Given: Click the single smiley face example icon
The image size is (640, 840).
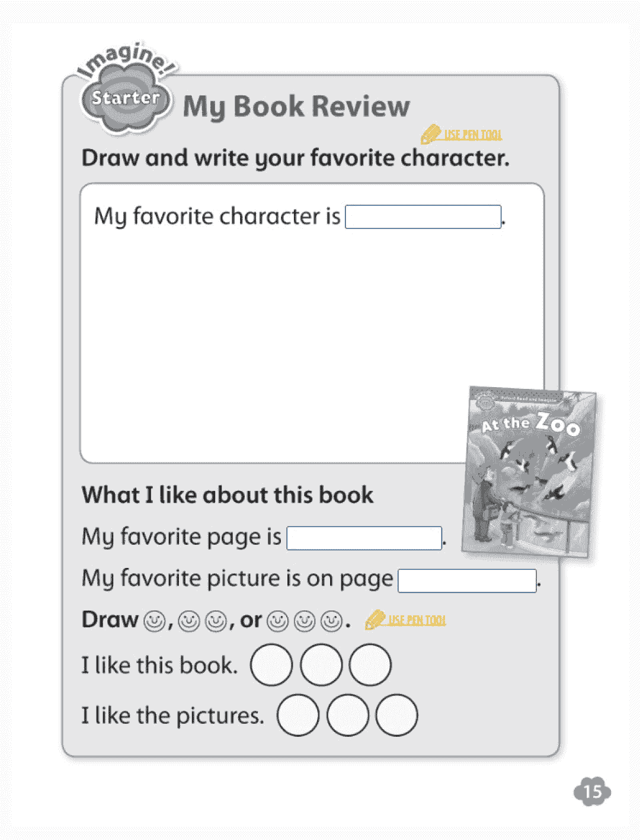Looking at the screenshot, I should pos(154,621).
